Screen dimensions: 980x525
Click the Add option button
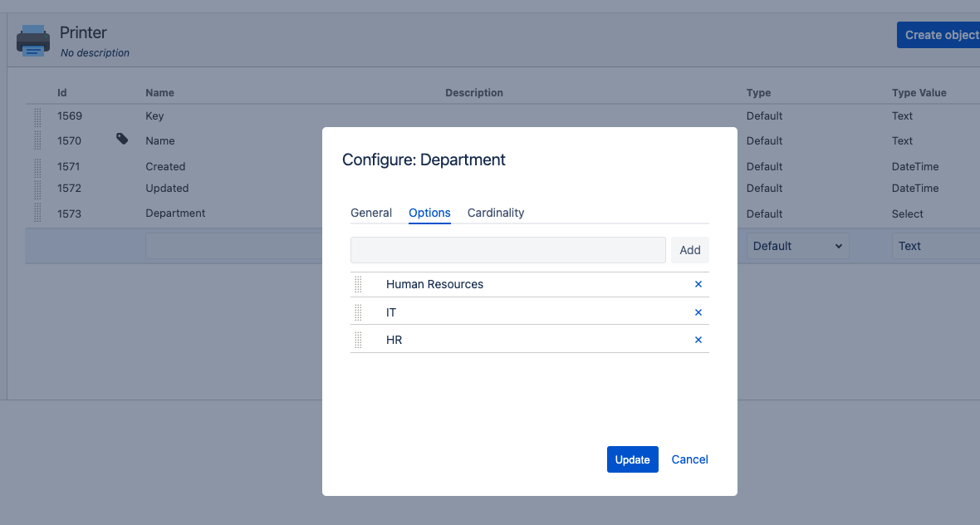pos(690,250)
